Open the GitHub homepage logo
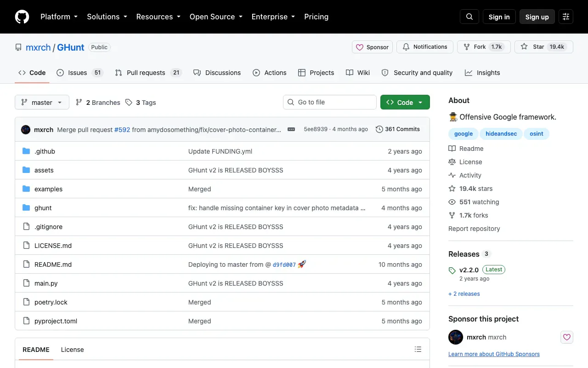Viewport: 588px width, 368px height. coord(22,17)
